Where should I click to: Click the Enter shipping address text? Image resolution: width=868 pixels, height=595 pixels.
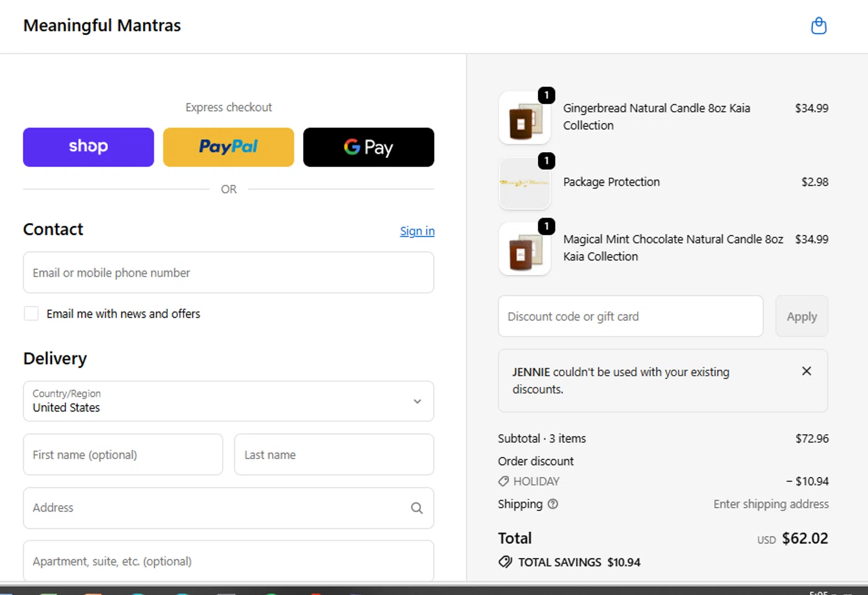[x=771, y=504]
